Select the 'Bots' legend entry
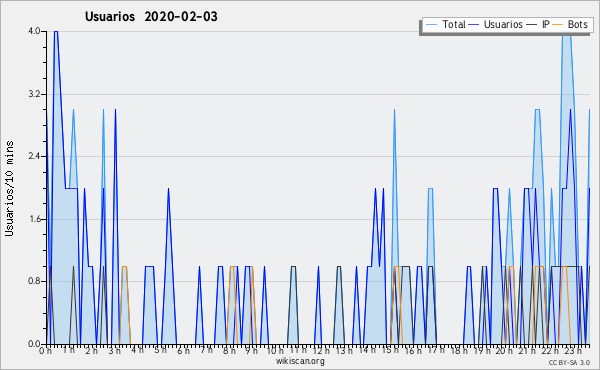This screenshot has height=370, width=600. coord(577,24)
